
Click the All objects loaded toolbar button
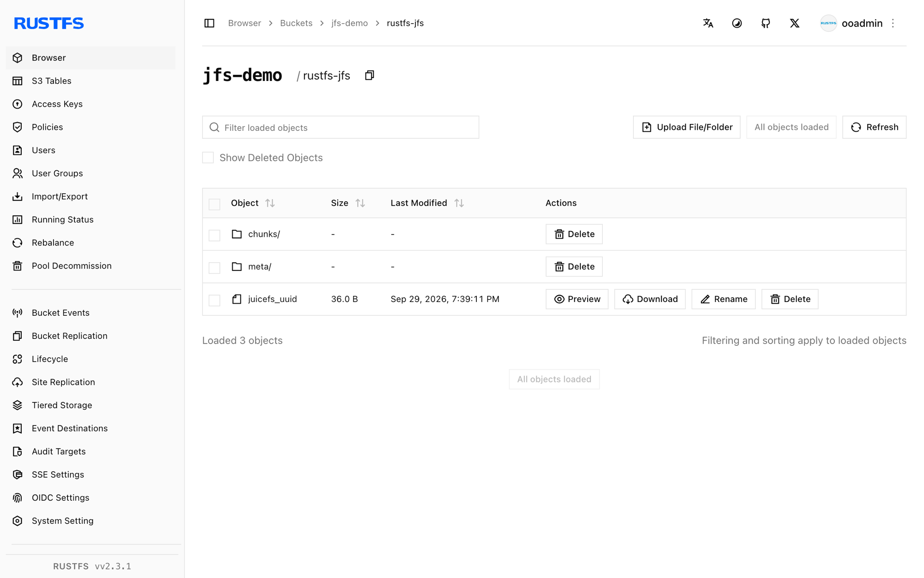point(791,127)
